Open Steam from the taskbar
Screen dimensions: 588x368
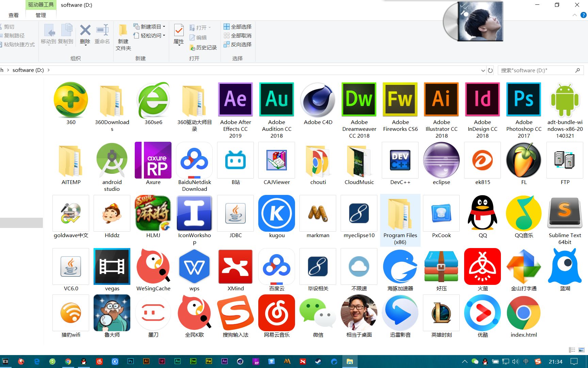[x=318, y=362]
